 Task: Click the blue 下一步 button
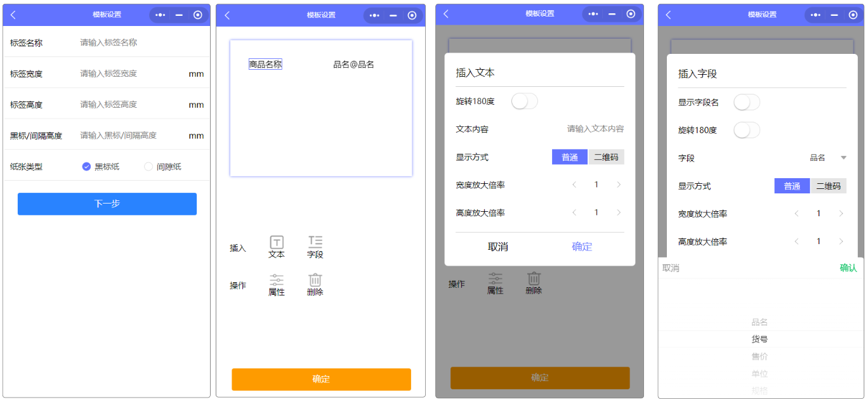pyautogui.click(x=107, y=204)
